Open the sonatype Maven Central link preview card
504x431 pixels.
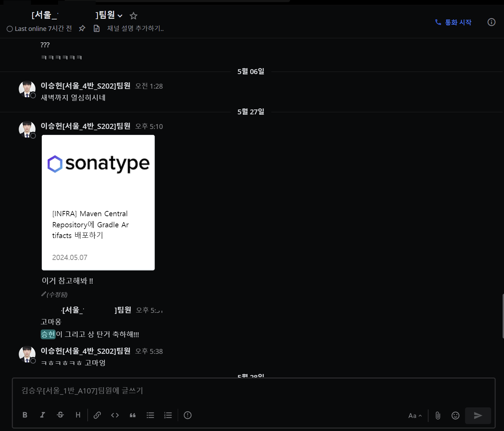pos(98,202)
